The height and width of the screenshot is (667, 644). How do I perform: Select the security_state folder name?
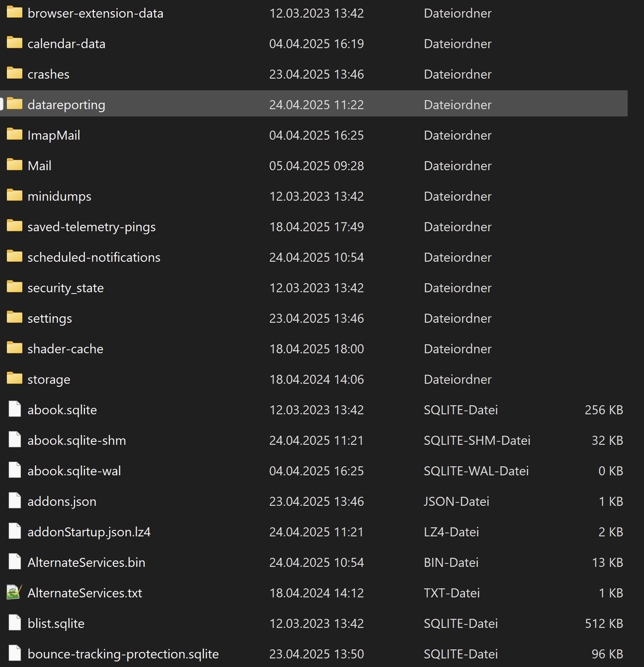coord(66,288)
